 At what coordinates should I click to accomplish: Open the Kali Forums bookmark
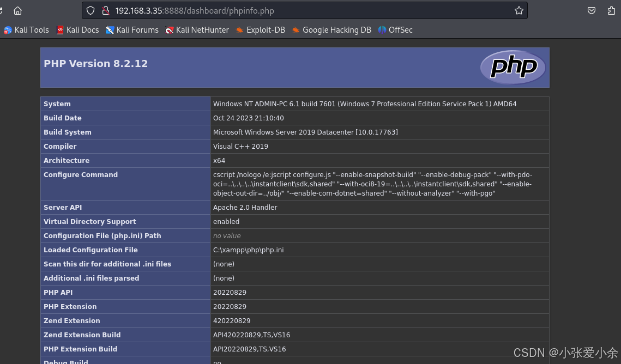click(132, 30)
